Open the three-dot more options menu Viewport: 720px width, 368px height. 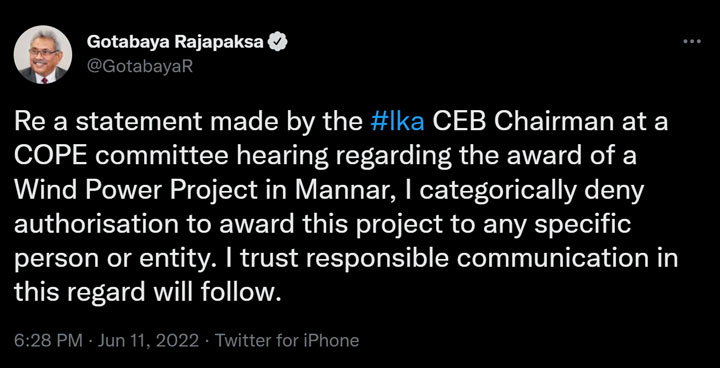(692, 41)
